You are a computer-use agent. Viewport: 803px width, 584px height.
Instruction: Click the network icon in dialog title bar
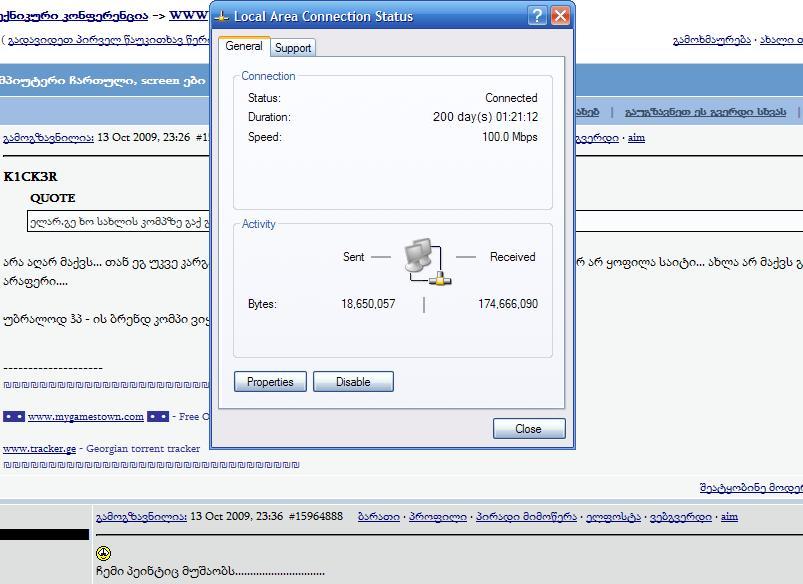[222, 16]
